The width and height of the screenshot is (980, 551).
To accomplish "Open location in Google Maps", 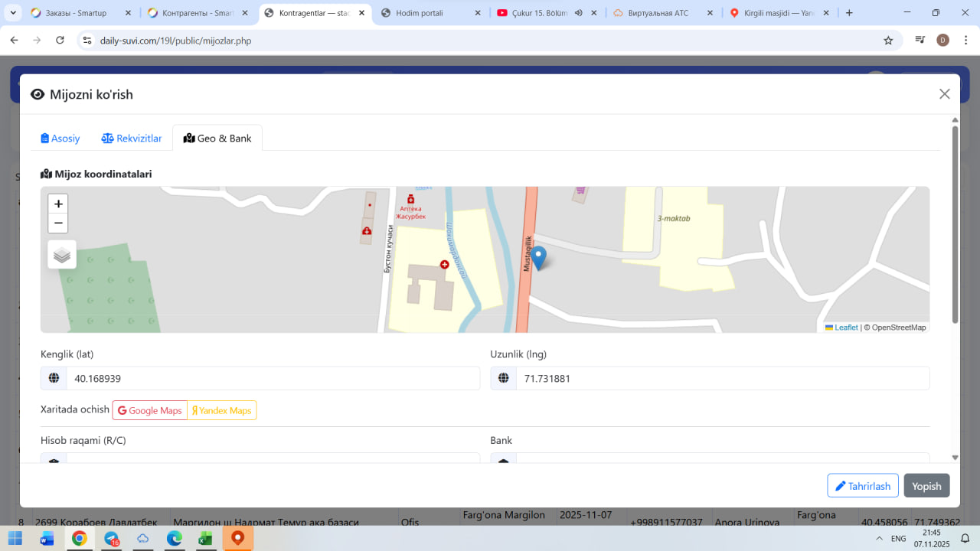I will coord(150,411).
